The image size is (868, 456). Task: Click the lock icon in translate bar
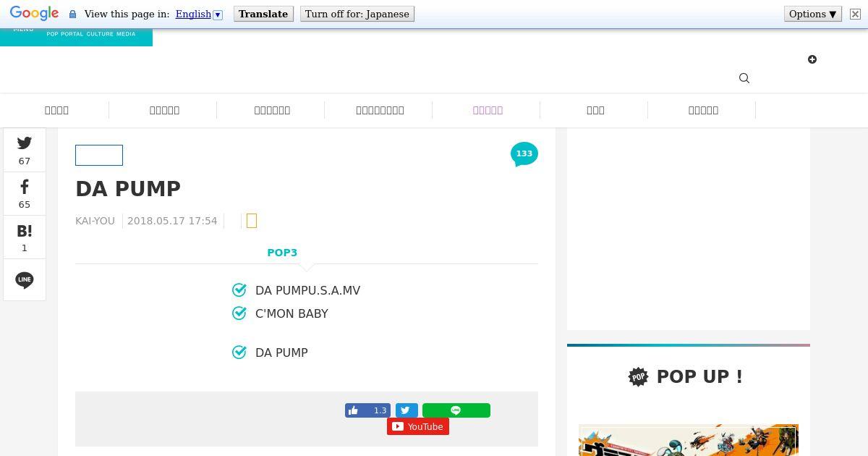(x=72, y=14)
